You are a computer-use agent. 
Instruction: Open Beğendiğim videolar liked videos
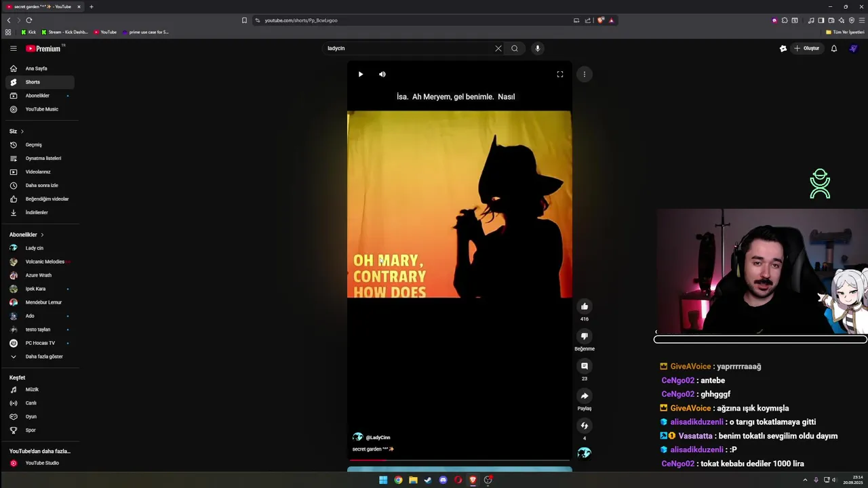[39, 199]
